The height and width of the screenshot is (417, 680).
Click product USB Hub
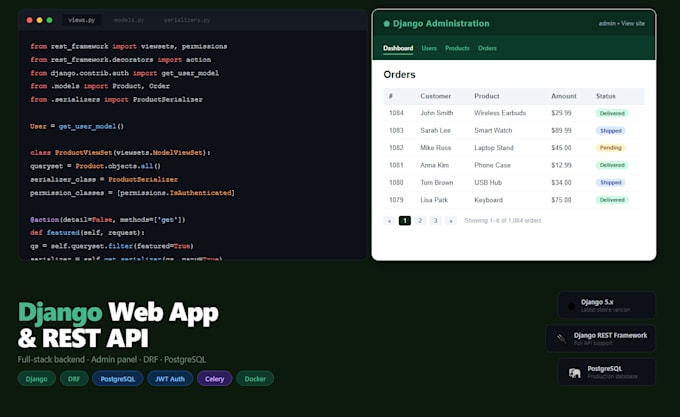tap(488, 182)
